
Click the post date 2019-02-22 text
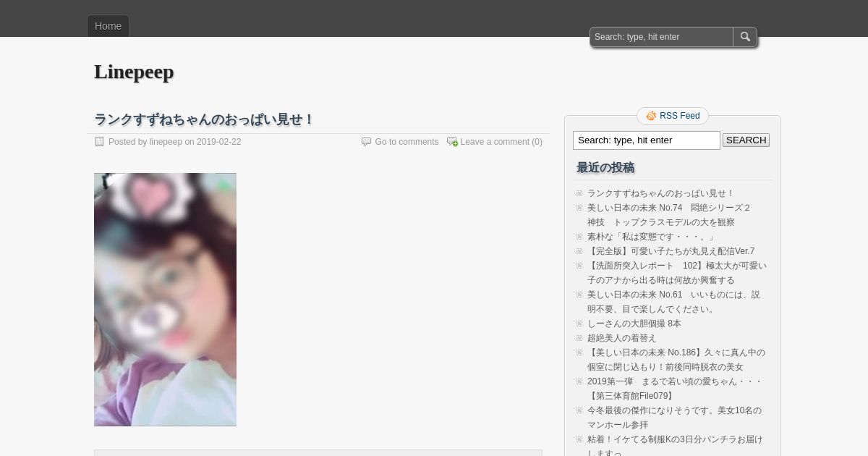tap(219, 142)
